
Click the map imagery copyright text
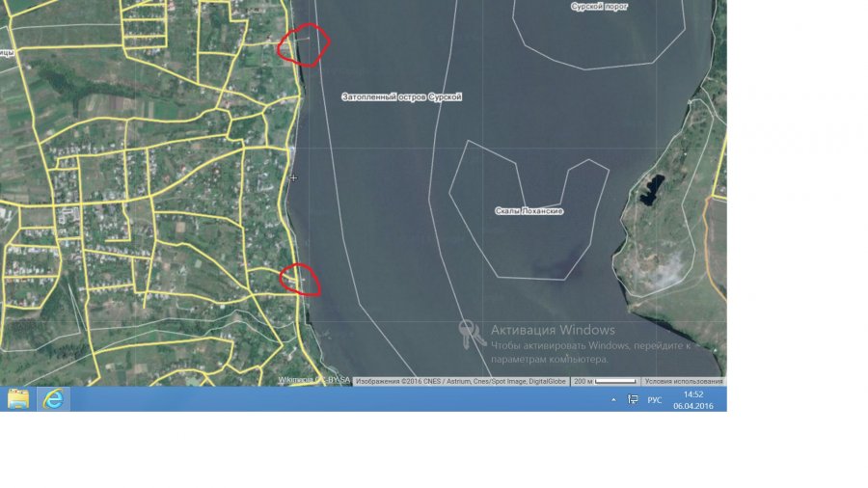(x=460, y=381)
